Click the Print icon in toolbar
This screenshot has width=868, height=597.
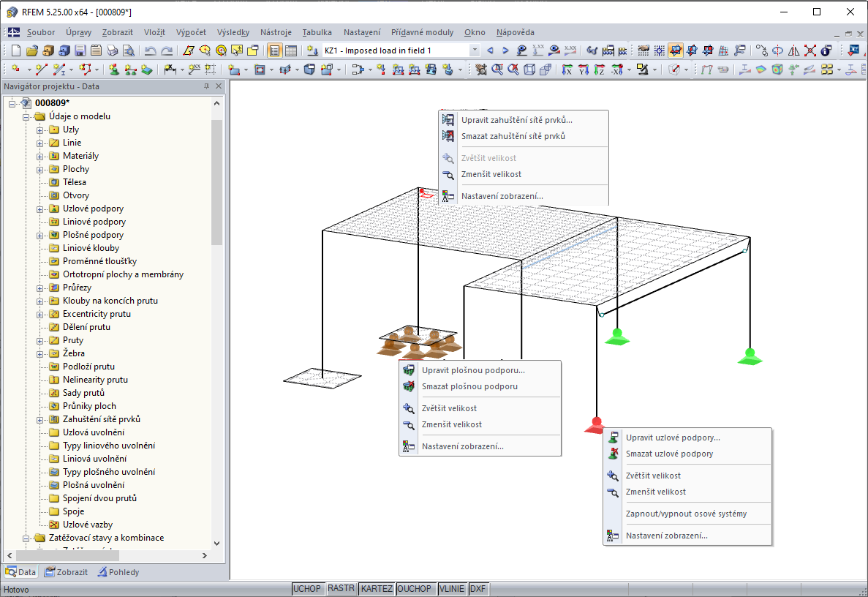click(113, 50)
